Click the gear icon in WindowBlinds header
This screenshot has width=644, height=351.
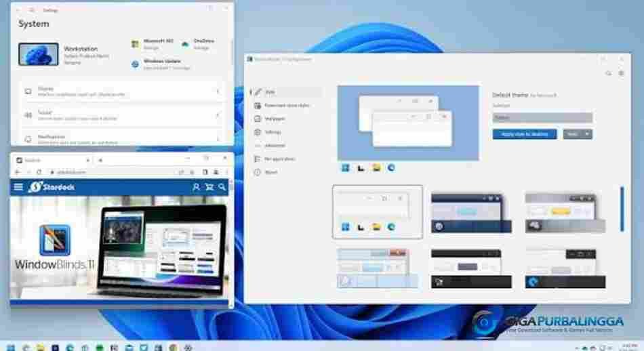coord(622,73)
